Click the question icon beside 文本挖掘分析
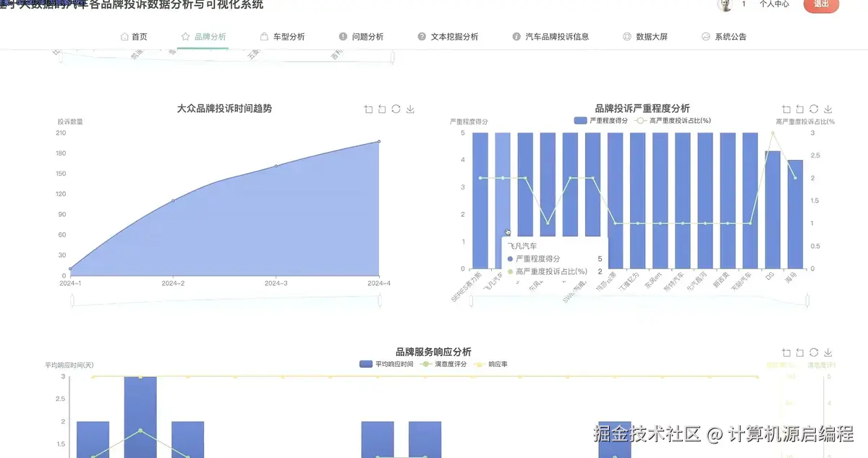This screenshot has width=868, height=458. [x=422, y=36]
